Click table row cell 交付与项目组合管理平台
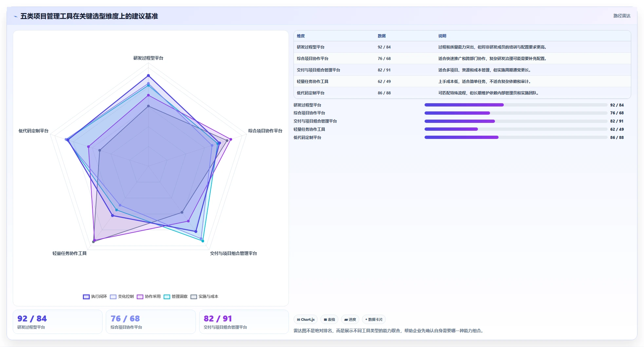644x347 pixels. click(x=318, y=70)
